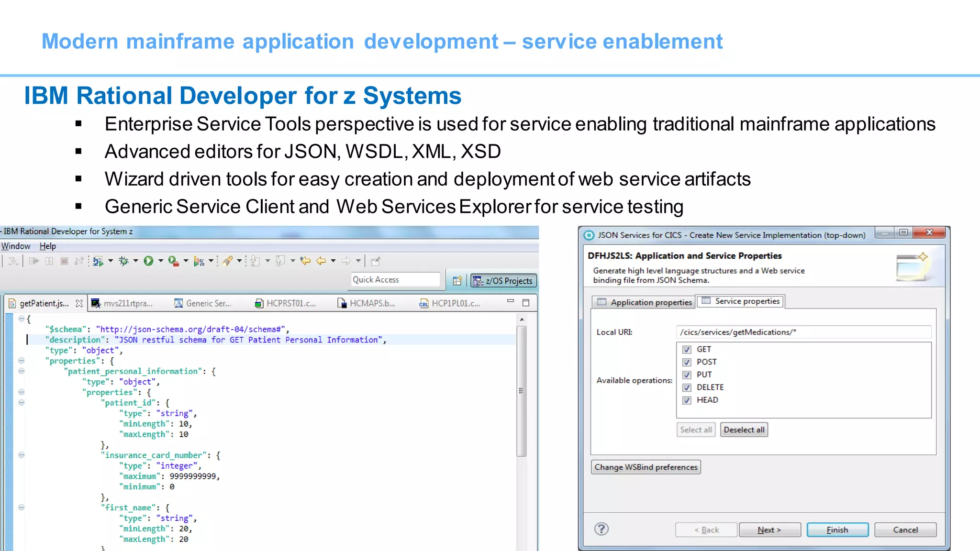980x551 pixels.
Task: Switch to the Generic Ser... editor tab
Action: [203, 303]
